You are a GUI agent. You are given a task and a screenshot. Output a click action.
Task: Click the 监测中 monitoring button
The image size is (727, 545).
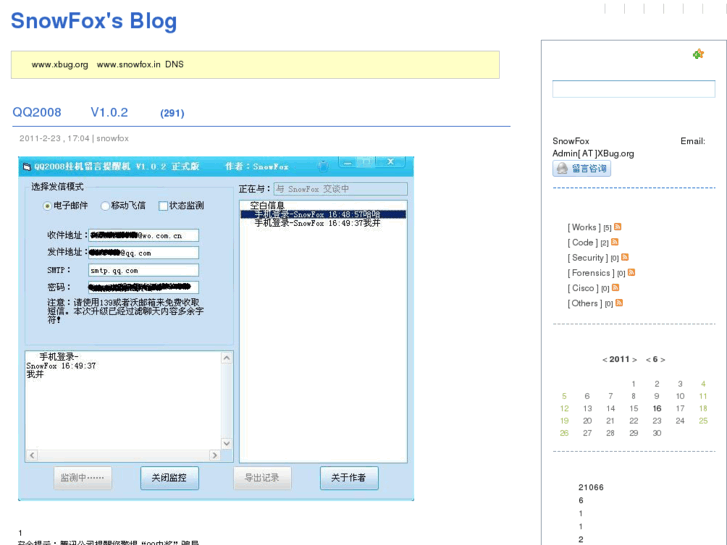83,478
